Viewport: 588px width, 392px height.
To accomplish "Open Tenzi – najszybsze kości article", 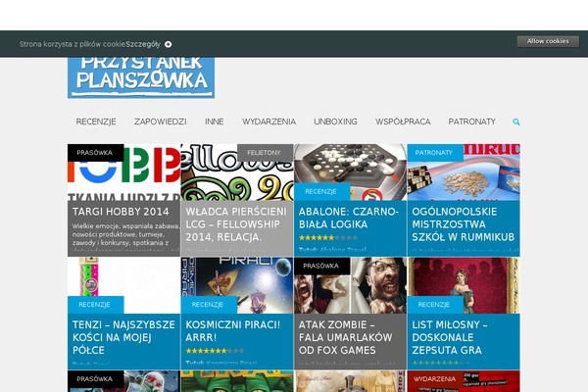I will (123, 337).
